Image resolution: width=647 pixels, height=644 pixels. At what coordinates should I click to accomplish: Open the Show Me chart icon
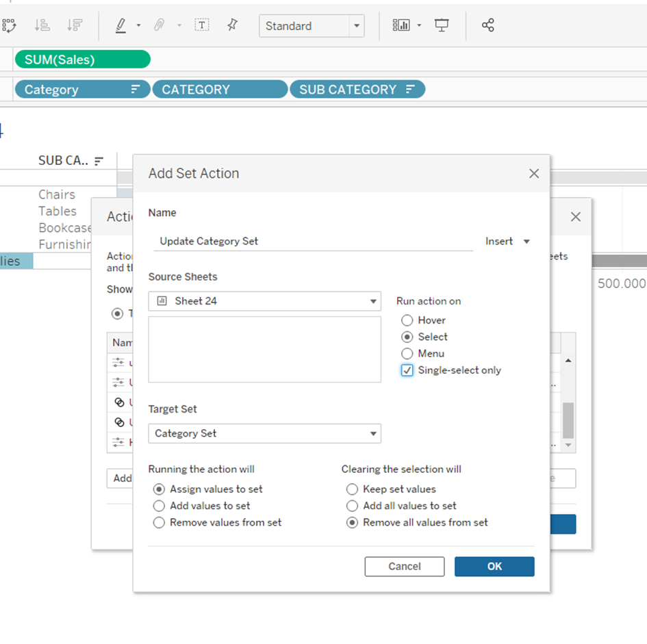pyautogui.click(x=401, y=26)
